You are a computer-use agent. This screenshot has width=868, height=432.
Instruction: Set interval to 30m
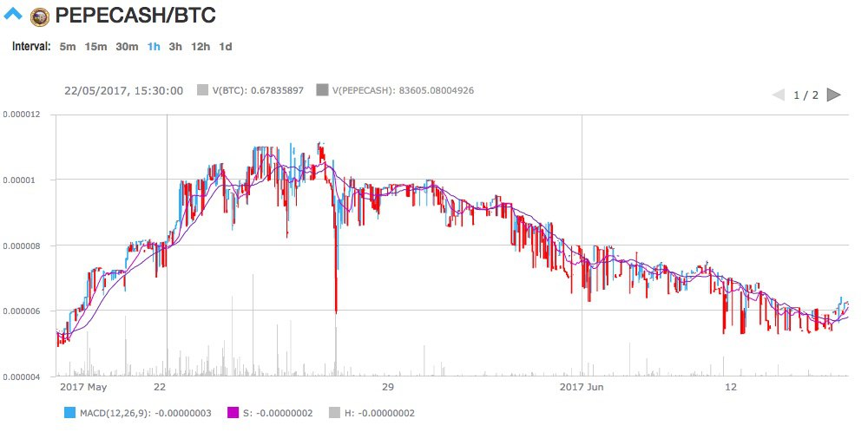[127, 47]
